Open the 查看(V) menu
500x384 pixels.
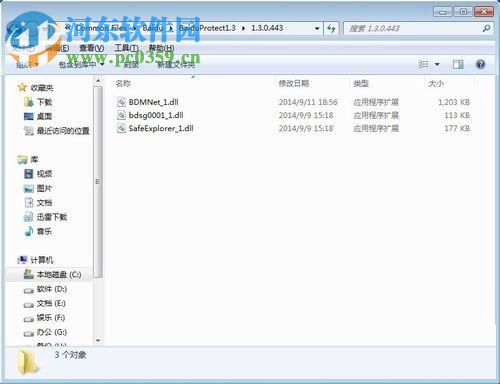click(92, 48)
